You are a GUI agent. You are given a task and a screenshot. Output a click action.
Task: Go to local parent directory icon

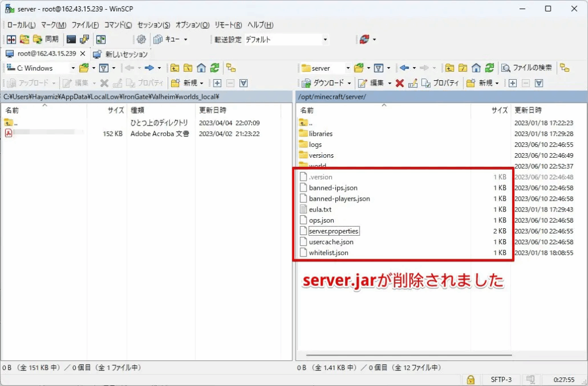click(174, 68)
